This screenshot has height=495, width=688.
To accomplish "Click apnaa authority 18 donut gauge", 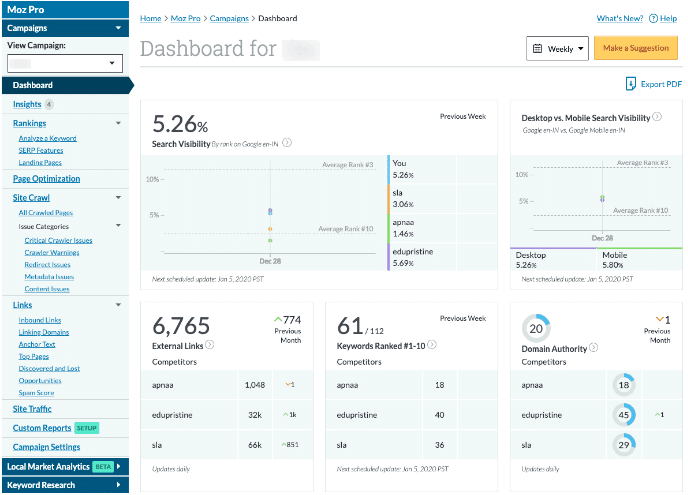I will click(x=624, y=385).
